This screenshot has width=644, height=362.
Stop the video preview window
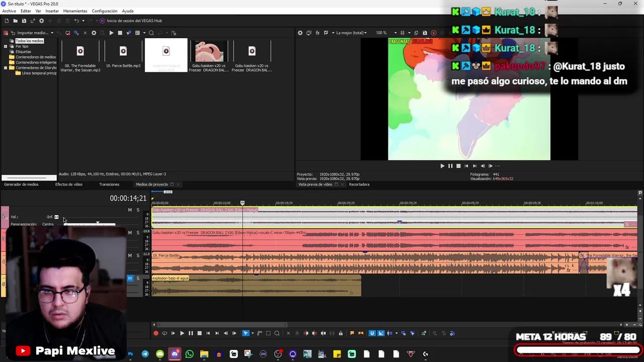tap(458, 166)
